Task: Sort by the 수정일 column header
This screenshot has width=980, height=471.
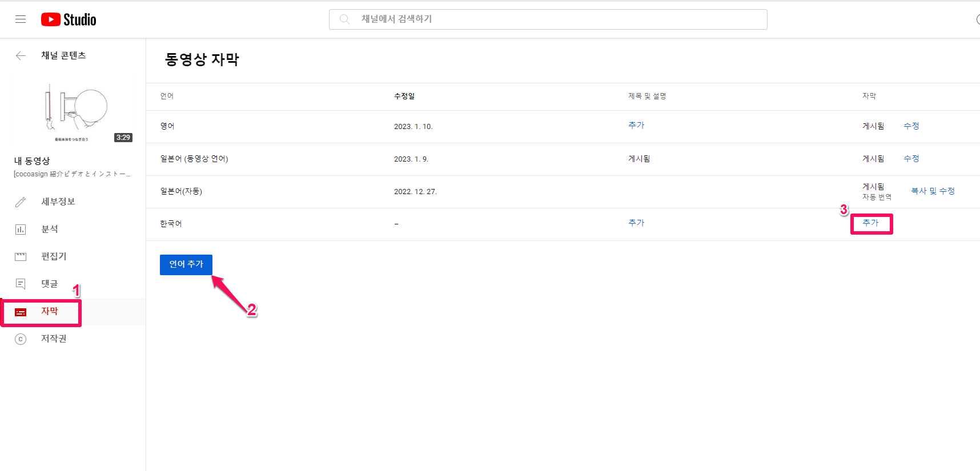Action: (x=404, y=96)
